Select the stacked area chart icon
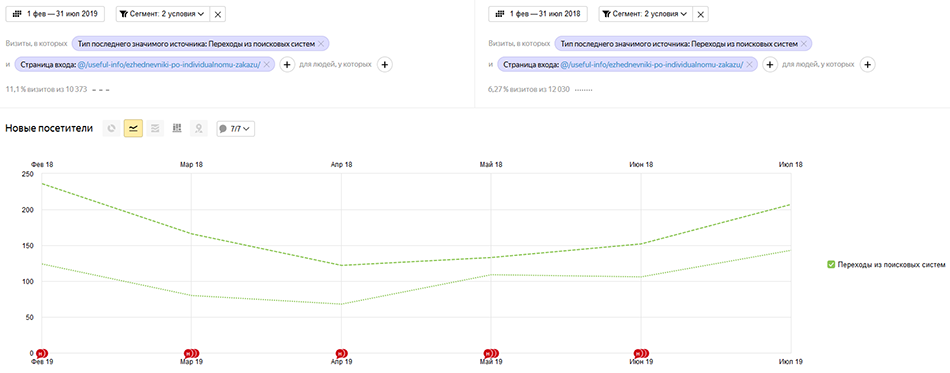950x373 pixels. (x=155, y=128)
